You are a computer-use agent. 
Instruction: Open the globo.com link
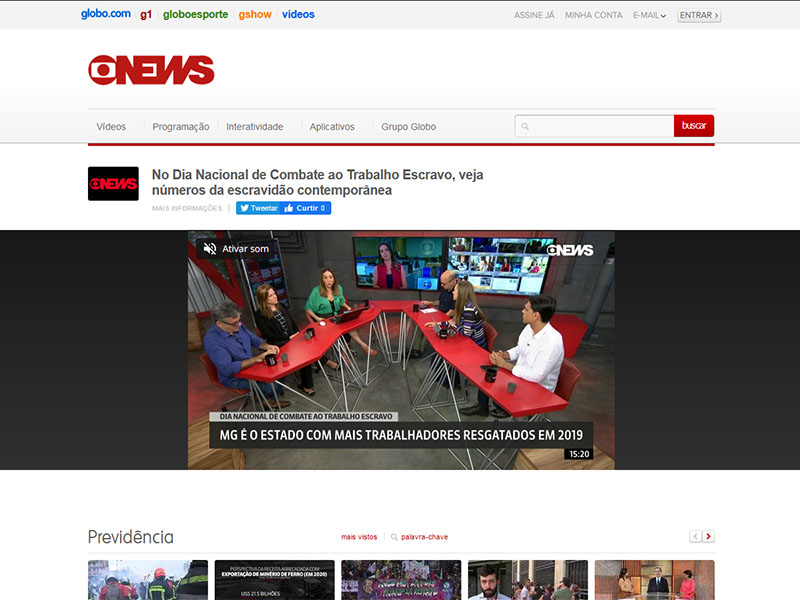106,14
